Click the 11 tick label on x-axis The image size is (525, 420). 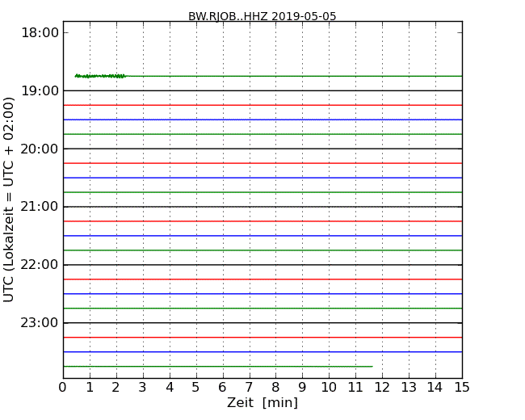355,387
